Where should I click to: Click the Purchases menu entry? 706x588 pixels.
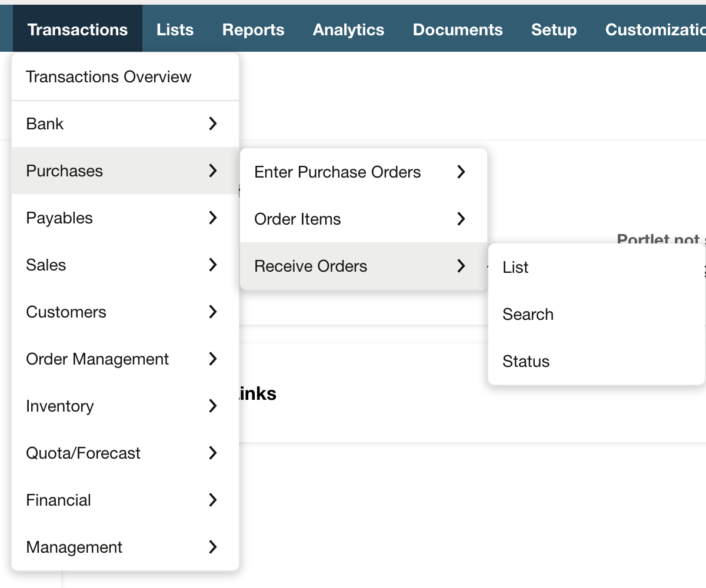[125, 171]
